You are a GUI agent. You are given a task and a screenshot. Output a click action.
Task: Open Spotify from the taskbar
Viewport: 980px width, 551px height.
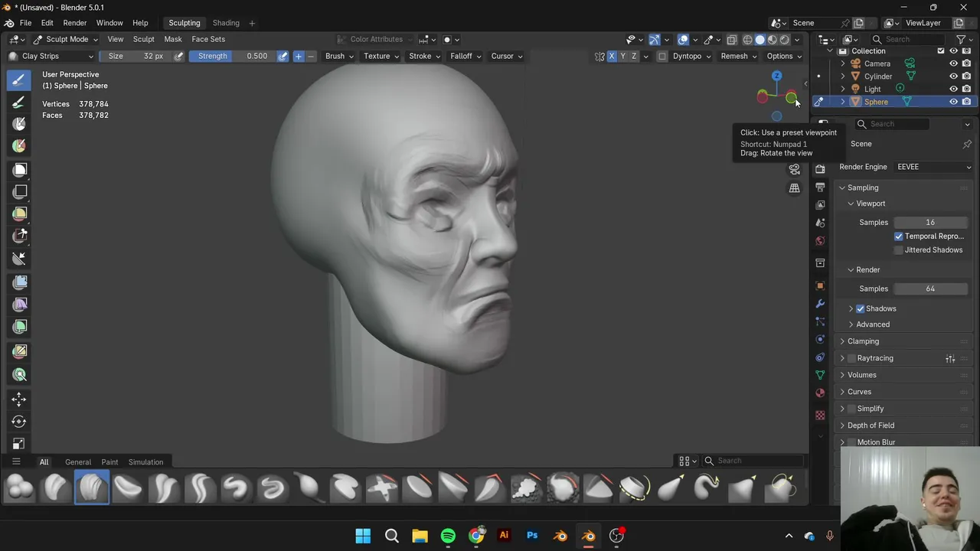[x=448, y=536]
